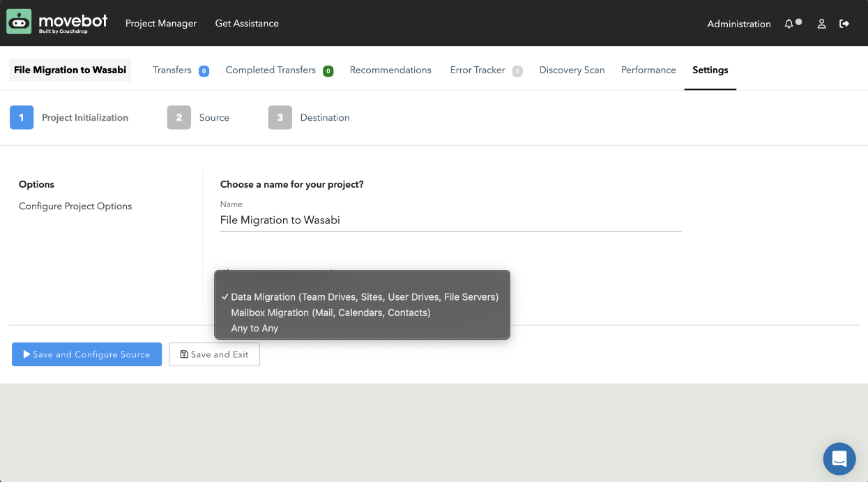868x482 pixels.
Task: Click the Error Tracker count badge
Action: point(517,70)
